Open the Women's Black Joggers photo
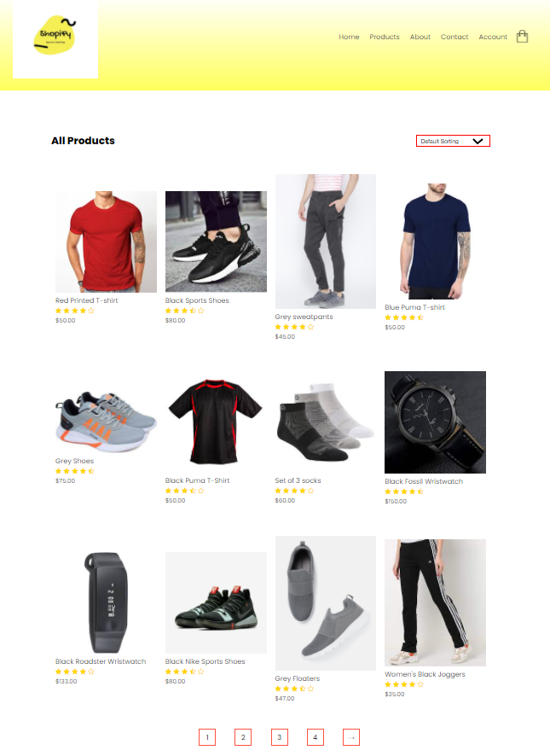This screenshot has height=756, width=550. [435, 602]
